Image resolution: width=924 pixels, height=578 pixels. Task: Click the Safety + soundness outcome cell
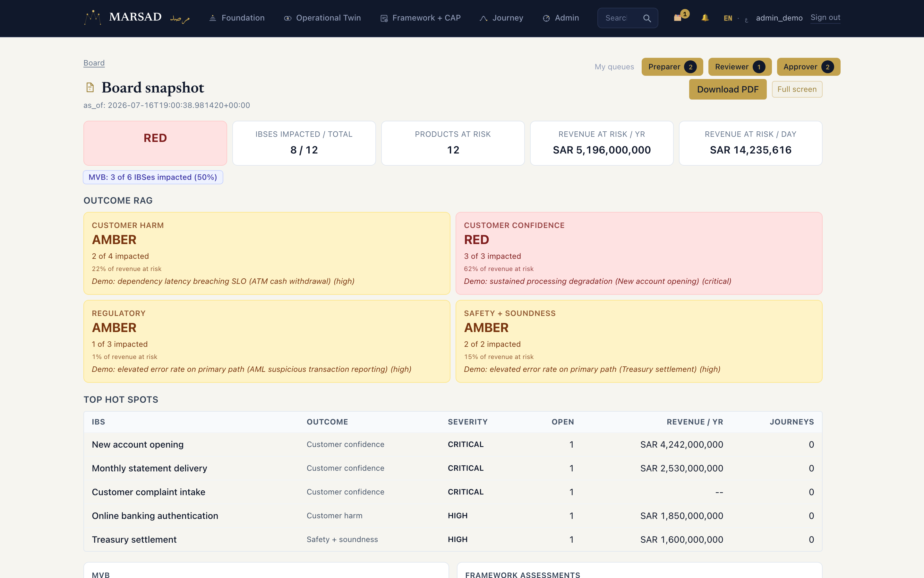pyautogui.click(x=342, y=539)
